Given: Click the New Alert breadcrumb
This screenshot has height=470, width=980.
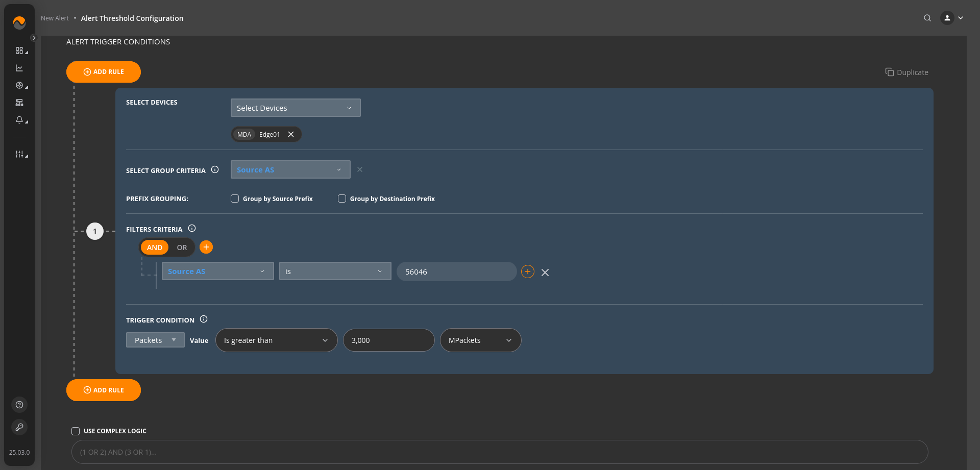Looking at the screenshot, I should 55,18.
